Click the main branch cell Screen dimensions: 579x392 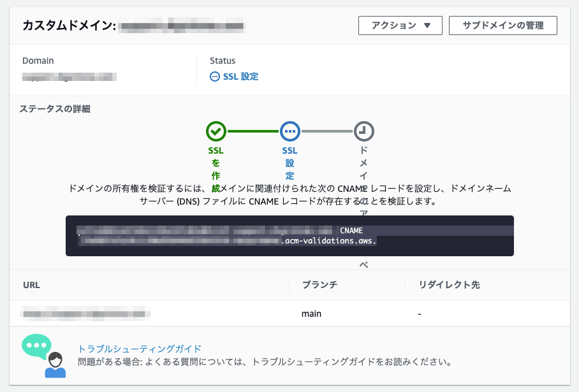pyautogui.click(x=311, y=314)
